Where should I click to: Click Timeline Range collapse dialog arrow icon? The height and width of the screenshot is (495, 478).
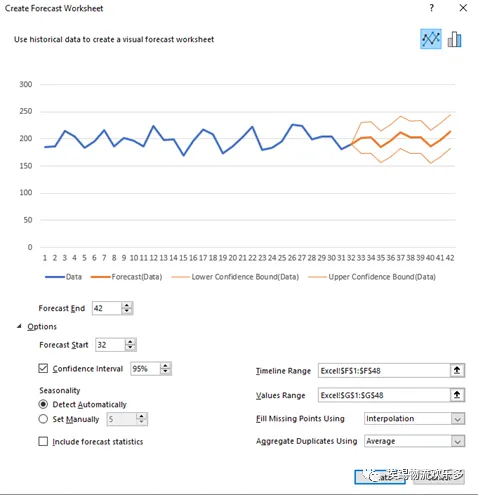(x=457, y=370)
